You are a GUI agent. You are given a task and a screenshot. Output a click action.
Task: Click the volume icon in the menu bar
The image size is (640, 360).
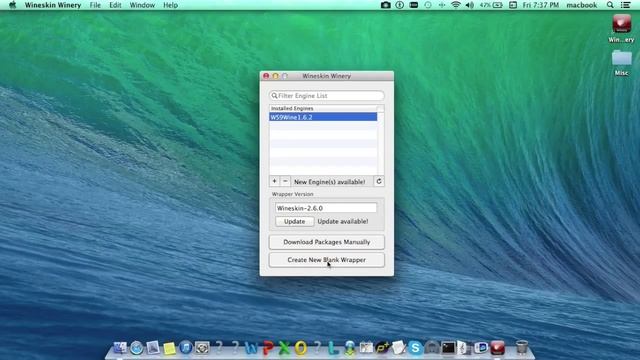click(x=469, y=5)
